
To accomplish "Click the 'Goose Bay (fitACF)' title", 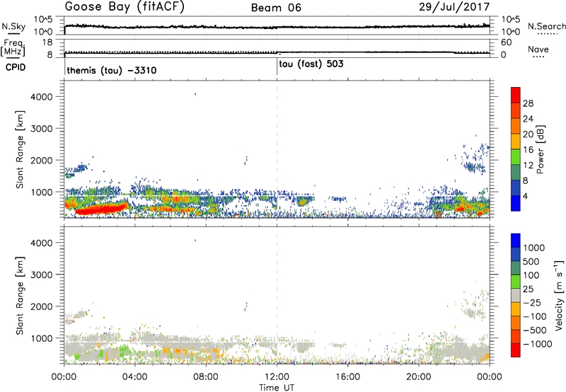I will tap(125, 7).
